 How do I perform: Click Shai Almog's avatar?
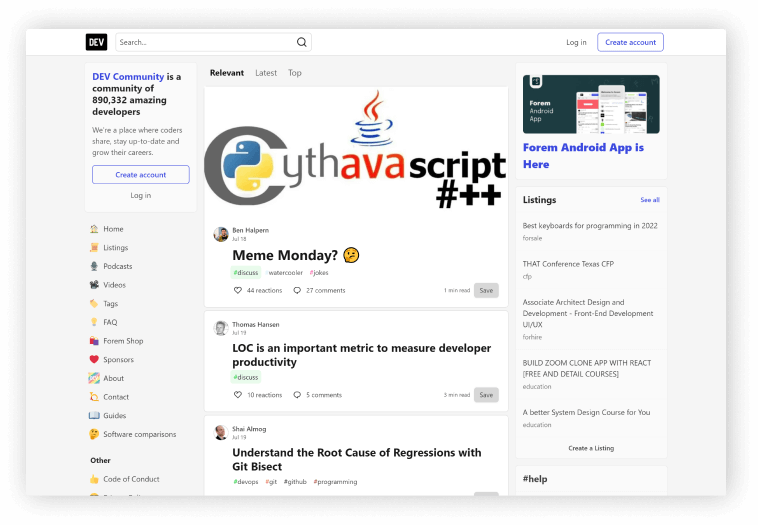pyautogui.click(x=221, y=433)
